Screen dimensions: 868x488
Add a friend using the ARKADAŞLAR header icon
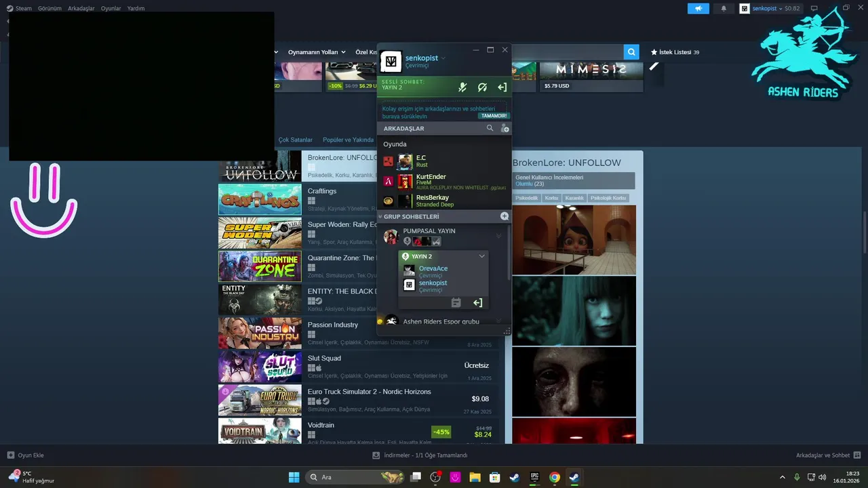click(x=505, y=128)
